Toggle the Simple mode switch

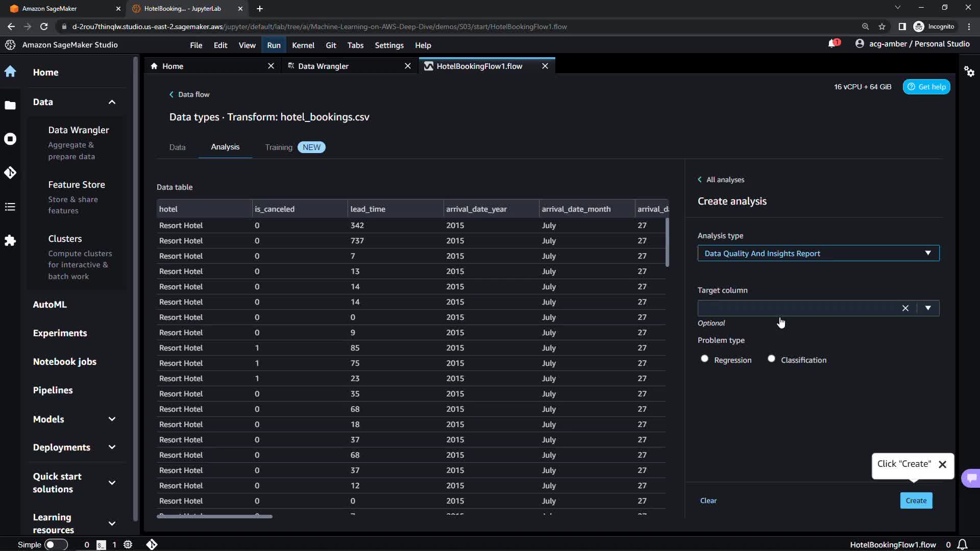[56, 544]
